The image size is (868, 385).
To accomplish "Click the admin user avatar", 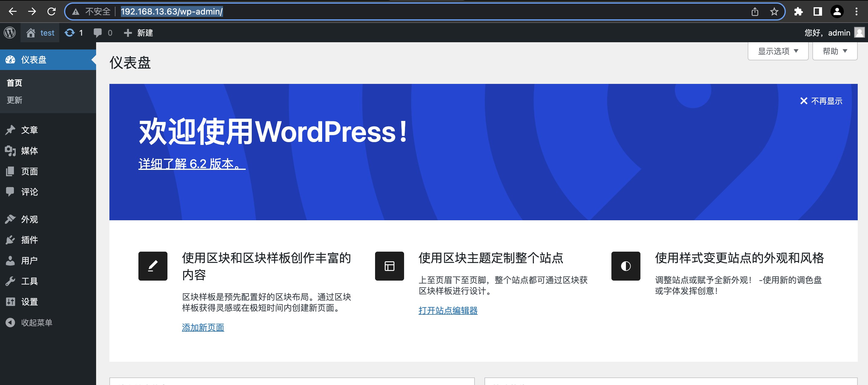I will point(860,33).
